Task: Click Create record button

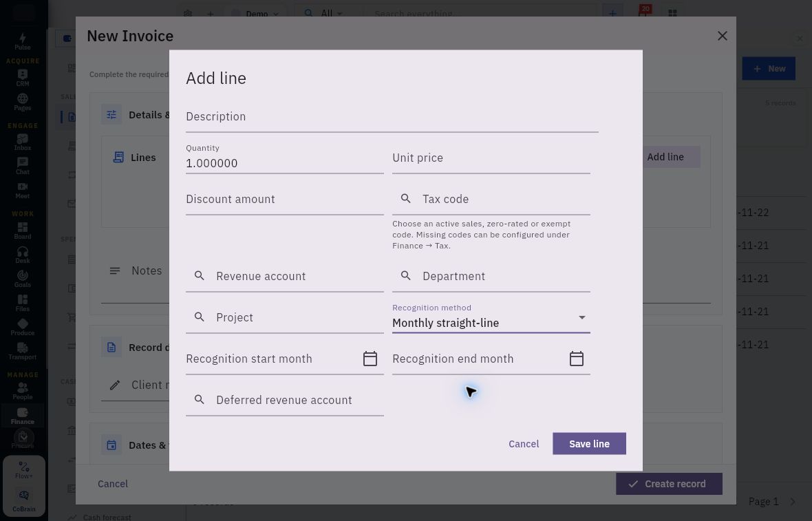Action: (669, 484)
